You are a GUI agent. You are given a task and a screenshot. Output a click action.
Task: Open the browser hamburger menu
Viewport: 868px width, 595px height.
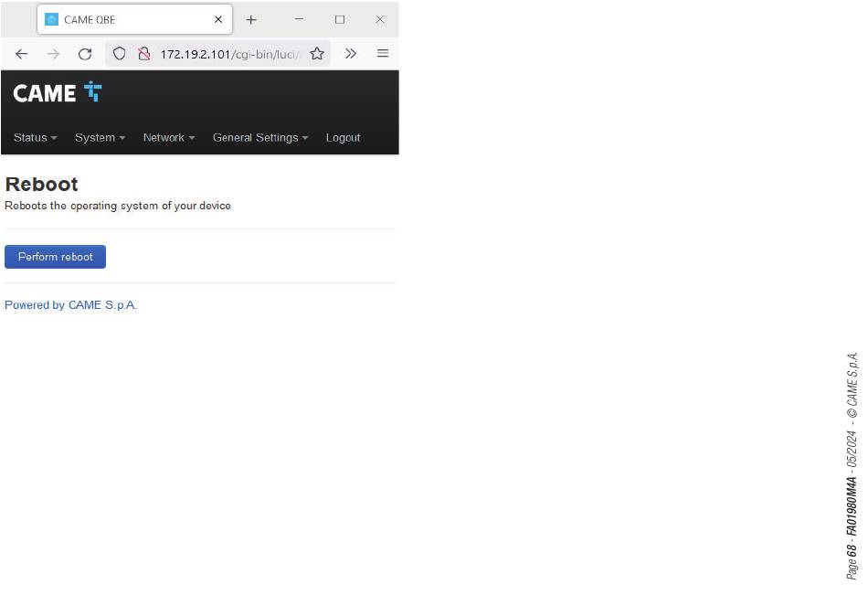point(383,54)
